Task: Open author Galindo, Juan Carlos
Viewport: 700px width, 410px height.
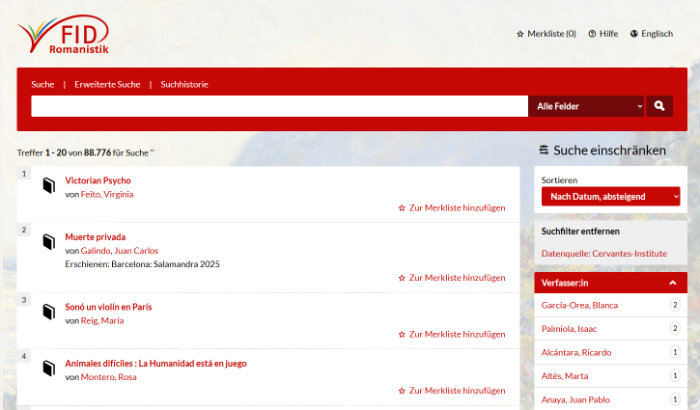Action: click(x=120, y=251)
